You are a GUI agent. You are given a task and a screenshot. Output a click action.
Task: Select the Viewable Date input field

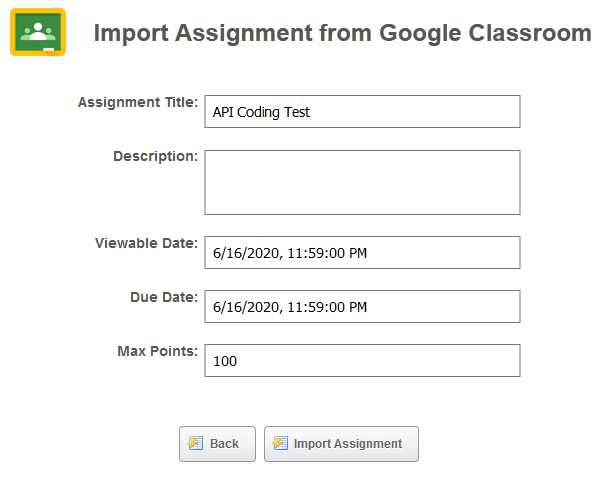tap(362, 252)
